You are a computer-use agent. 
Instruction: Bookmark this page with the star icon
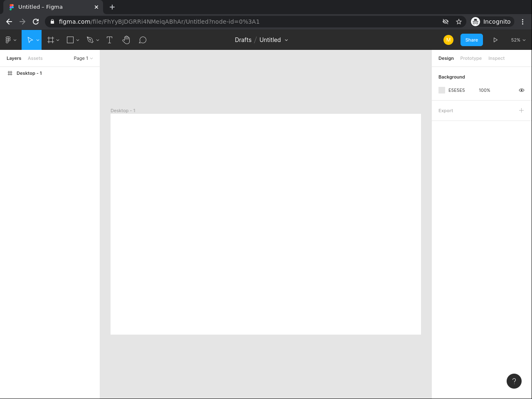click(x=459, y=22)
